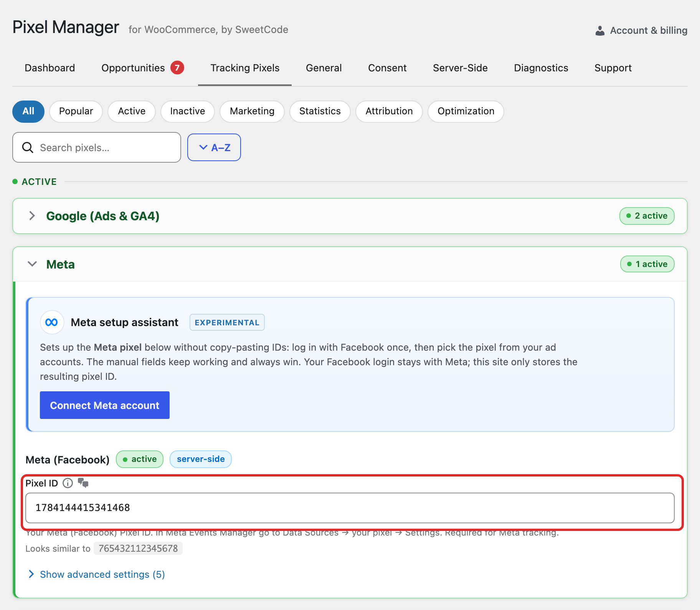
Task: Filter pixels by Attribution
Action: [x=389, y=111]
